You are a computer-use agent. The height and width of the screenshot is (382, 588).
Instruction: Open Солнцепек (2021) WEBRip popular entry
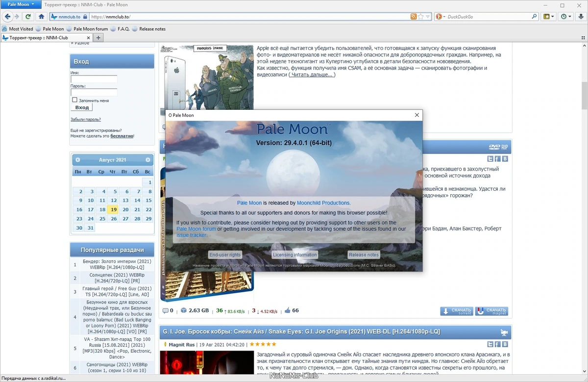point(117,278)
